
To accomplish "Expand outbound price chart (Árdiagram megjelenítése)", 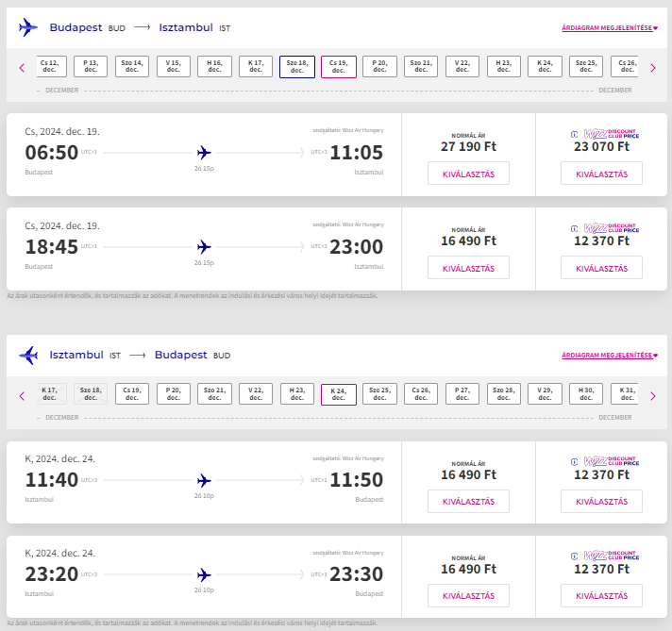I will (x=610, y=28).
